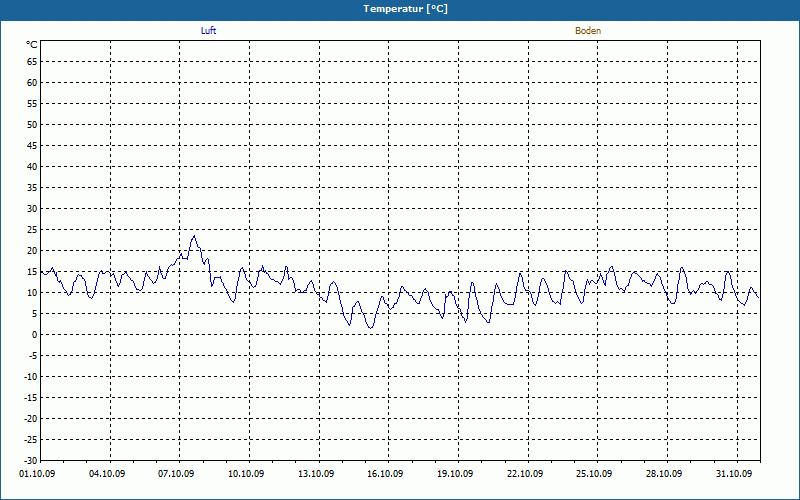The image size is (800, 500).
Task: Click the 30 value on y-axis
Action: tap(32, 209)
